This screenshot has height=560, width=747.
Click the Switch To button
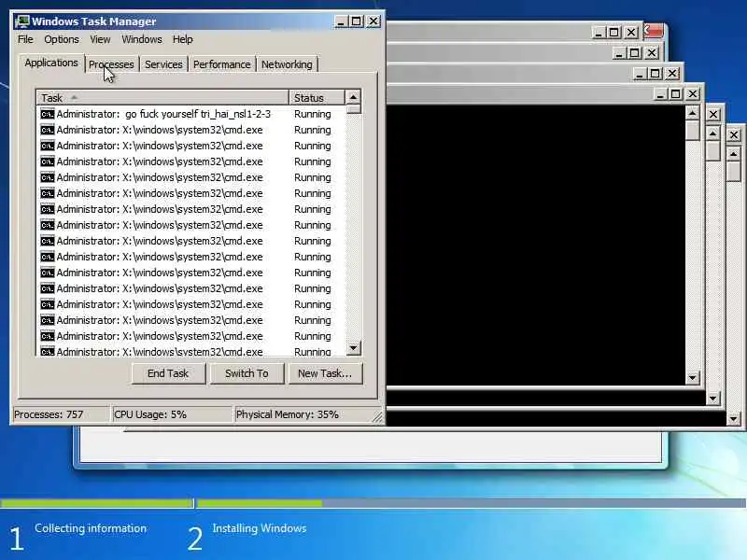click(247, 373)
